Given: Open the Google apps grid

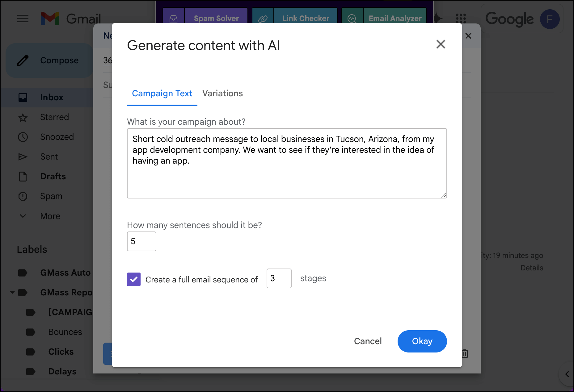Looking at the screenshot, I should pos(461,19).
